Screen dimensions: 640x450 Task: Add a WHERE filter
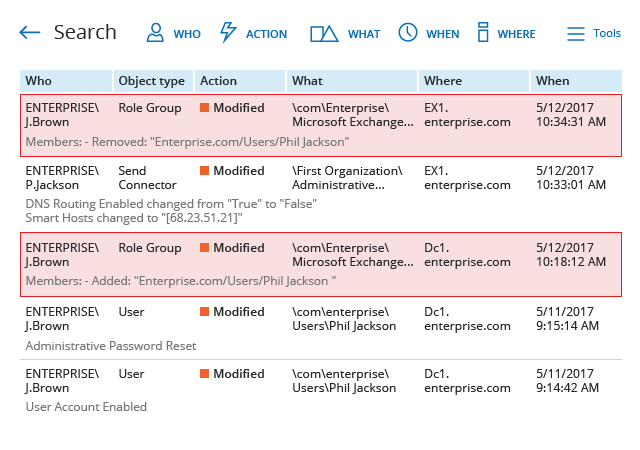click(x=516, y=34)
